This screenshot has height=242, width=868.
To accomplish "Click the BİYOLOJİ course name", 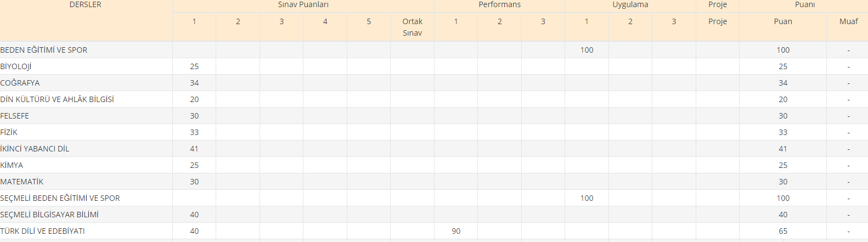I will click(16, 66).
